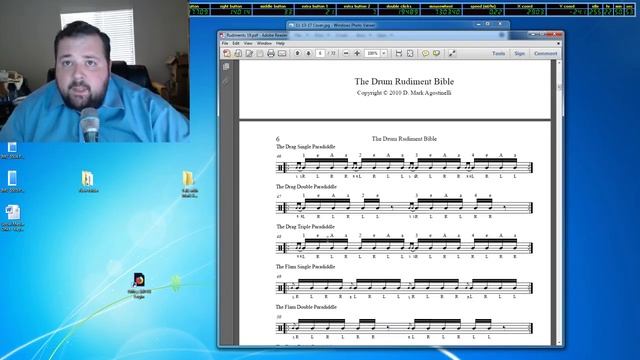Image resolution: width=640 pixels, height=360 pixels.
Task: Open the Tools pane
Action: click(x=498, y=53)
